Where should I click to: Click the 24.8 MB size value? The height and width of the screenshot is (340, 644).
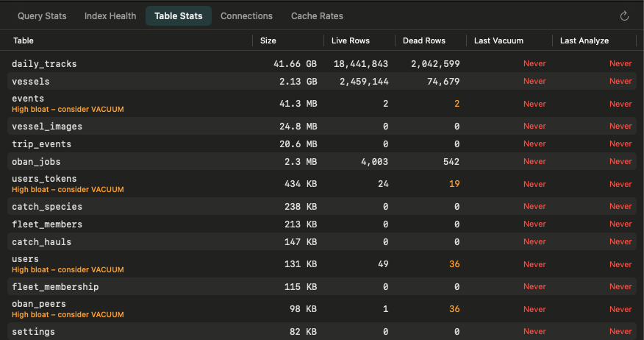298,127
